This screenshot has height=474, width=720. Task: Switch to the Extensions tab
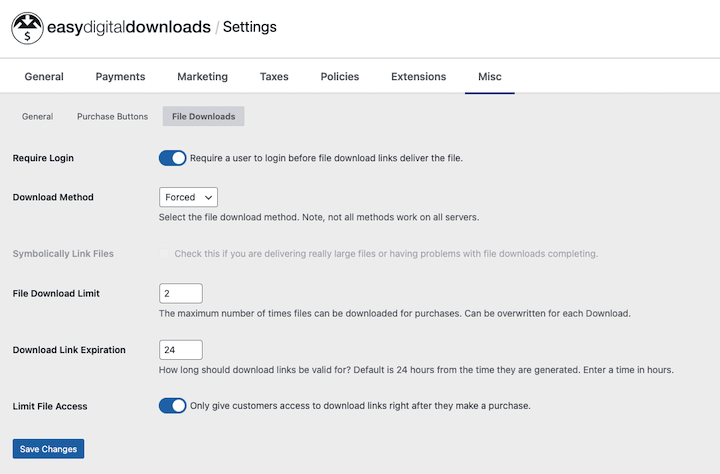pyautogui.click(x=418, y=77)
